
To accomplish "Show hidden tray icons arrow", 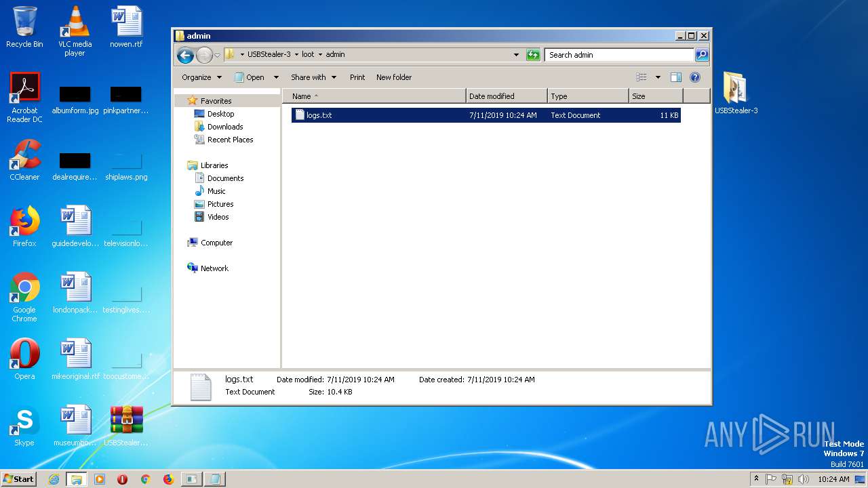I will click(756, 479).
